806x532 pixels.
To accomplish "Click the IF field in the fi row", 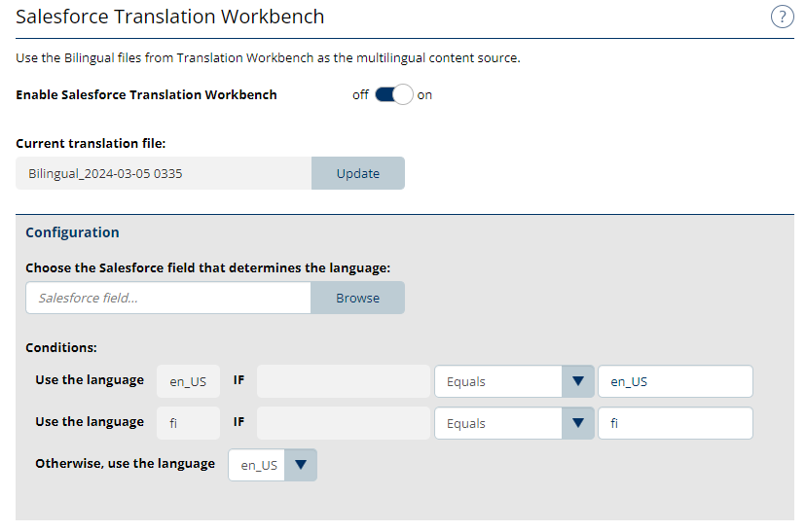I will (344, 423).
